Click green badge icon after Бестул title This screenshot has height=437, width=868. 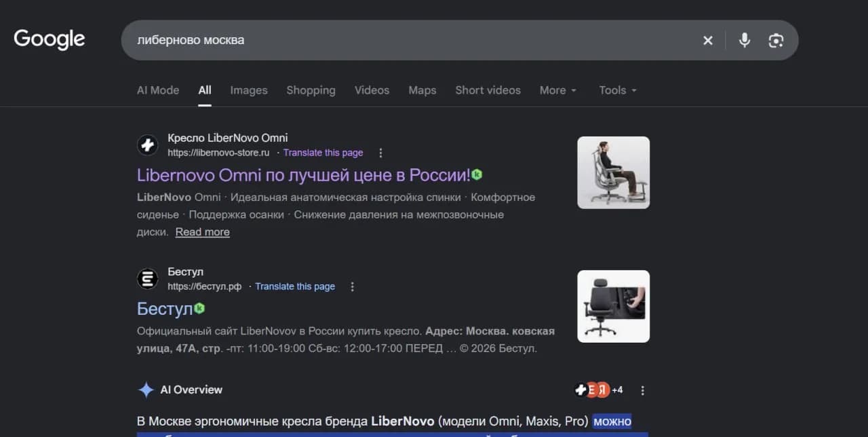point(199,309)
